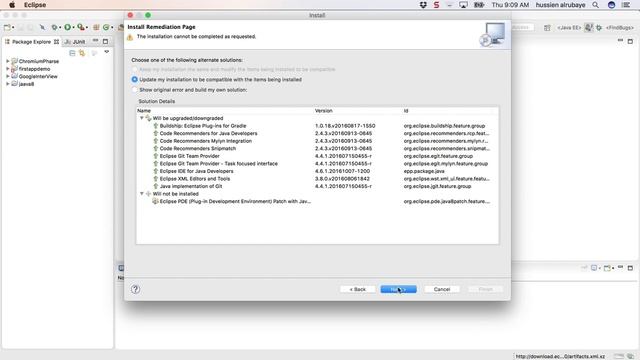Click the Debug bug toolbar icon
The width and height of the screenshot is (640, 360).
54,27
